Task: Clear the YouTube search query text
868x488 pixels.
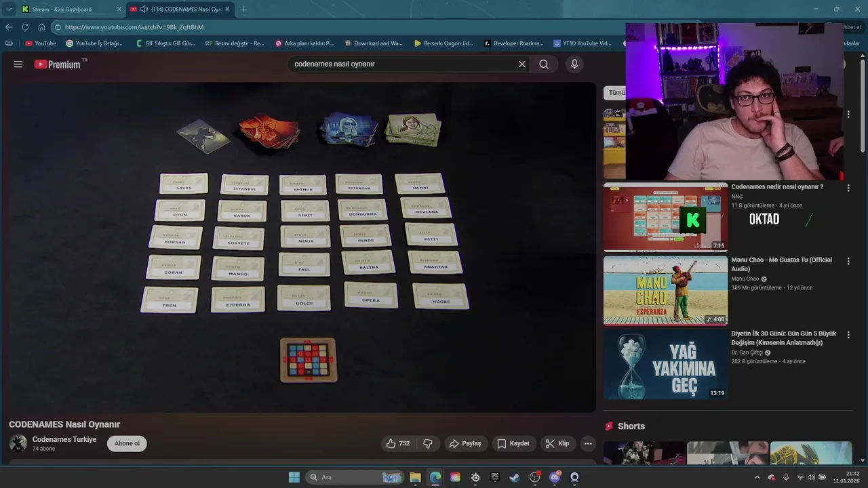Action: click(x=522, y=64)
